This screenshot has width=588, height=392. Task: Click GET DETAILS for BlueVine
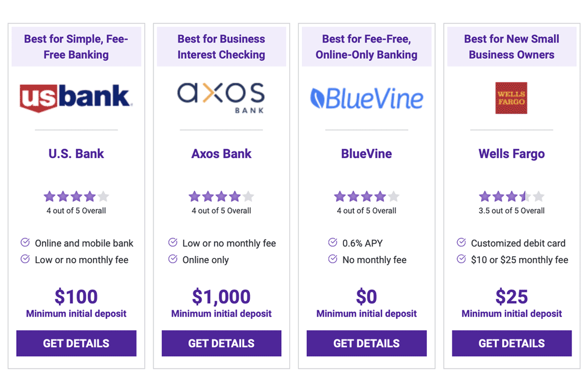pos(367,343)
